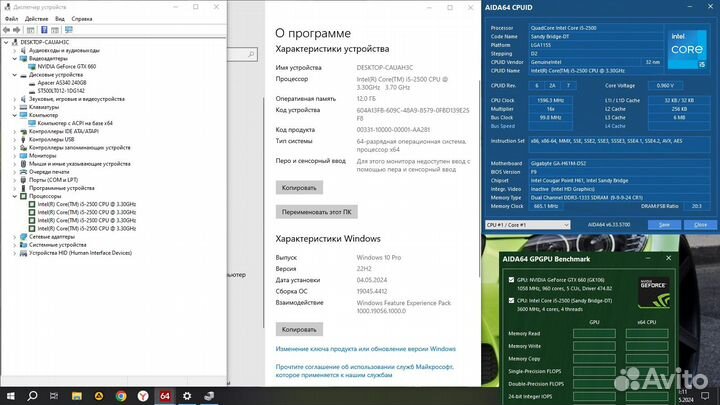Open Settings gear icon on the taskbar
Viewport: 720px width, 405px height.
[x=187, y=396]
